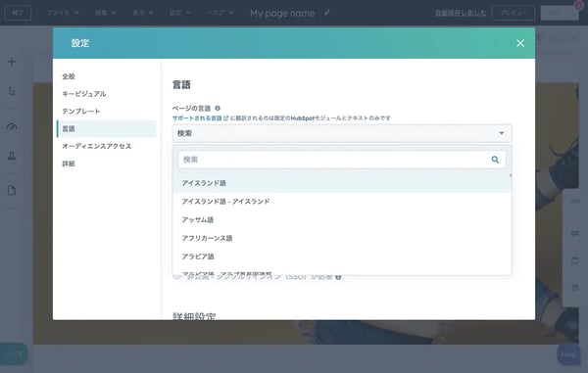Open the optimize gauge icon in the left sidebar
This screenshot has height=373, width=588.
click(x=12, y=127)
